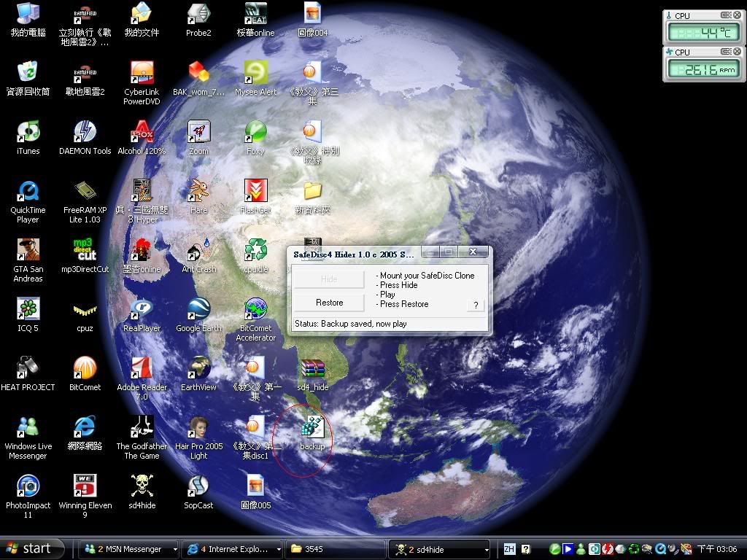Image resolution: width=747 pixels, height=560 pixels.
Task: Select the Mysee Alert icon
Action: click(x=256, y=73)
